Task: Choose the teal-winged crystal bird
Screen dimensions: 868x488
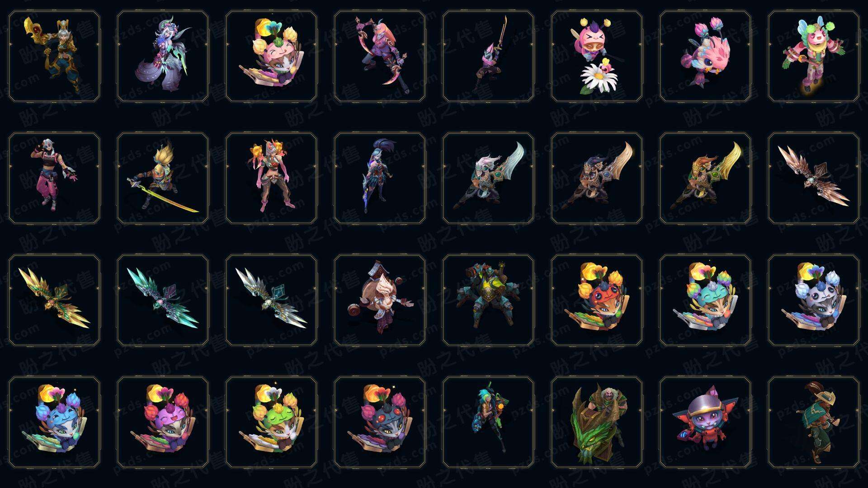Action: [163, 300]
